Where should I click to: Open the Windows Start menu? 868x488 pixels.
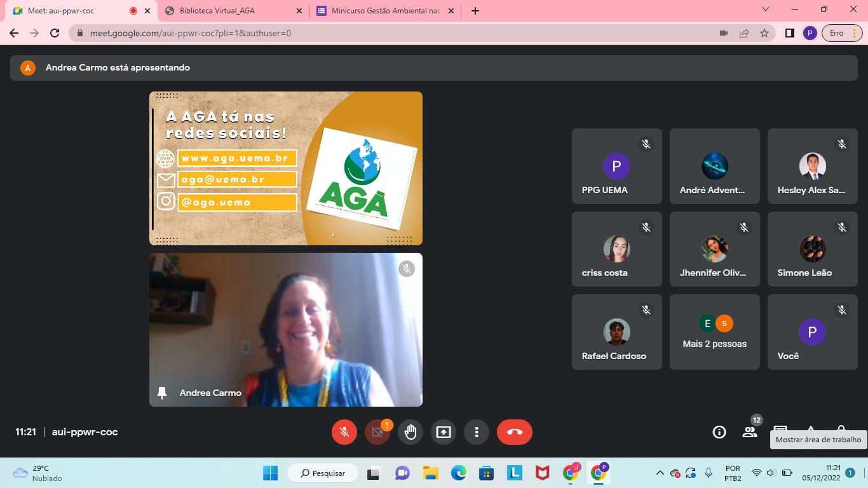click(270, 473)
